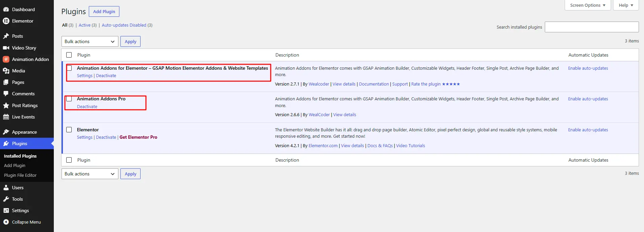Enable auto-updates for Elementor
The image size is (644, 232).
coord(588,130)
